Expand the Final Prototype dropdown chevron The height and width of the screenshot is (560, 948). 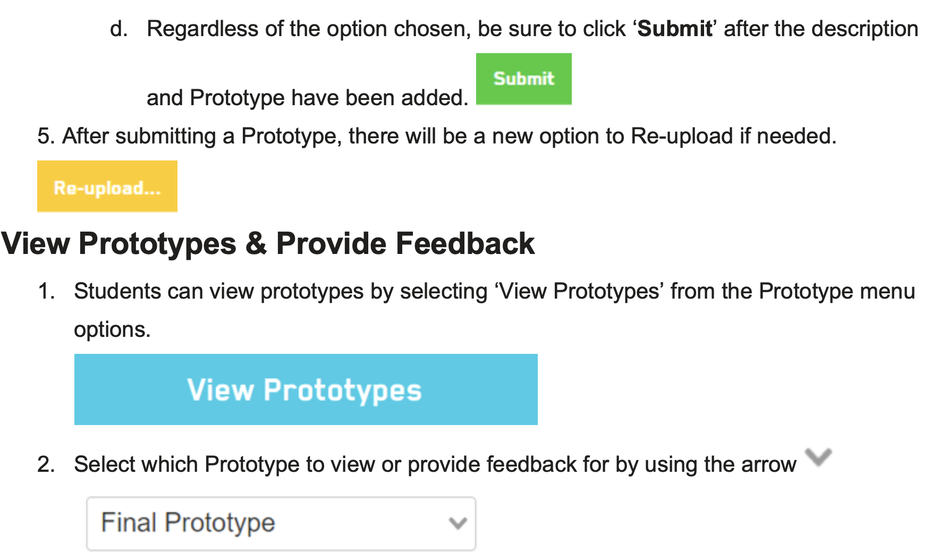(x=457, y=523)
